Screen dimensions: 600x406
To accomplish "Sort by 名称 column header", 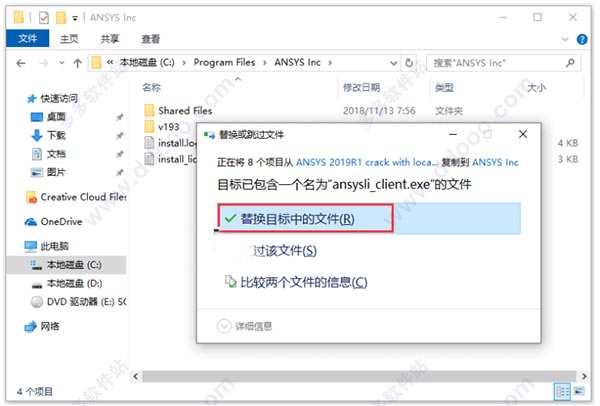I will (152, 88).
